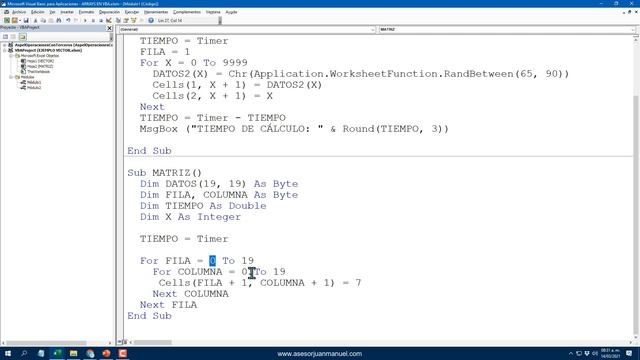Select Hoja2 (MATRIZ) sheet object
Viewport: 640px width, 360px height.
(x=40, y=66)
